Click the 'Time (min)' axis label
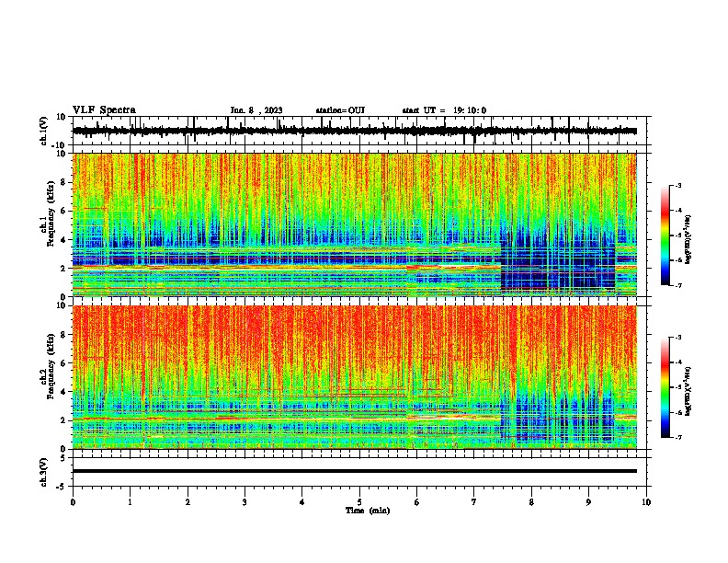 368,511
